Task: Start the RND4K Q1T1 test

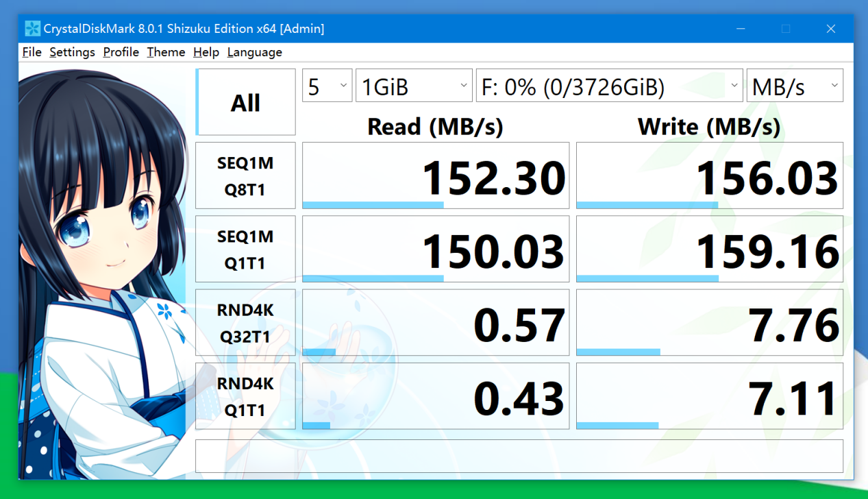Action: point(245,396)
